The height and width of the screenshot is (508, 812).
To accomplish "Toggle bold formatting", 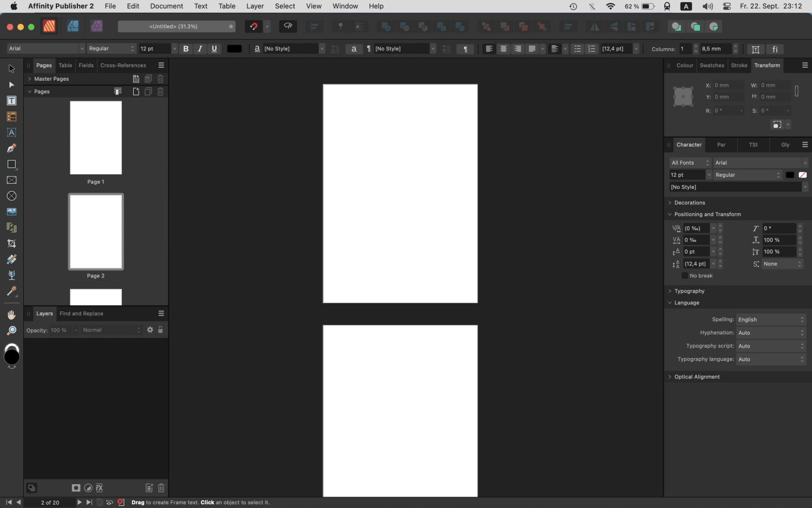I will click(x=186, y=48).
